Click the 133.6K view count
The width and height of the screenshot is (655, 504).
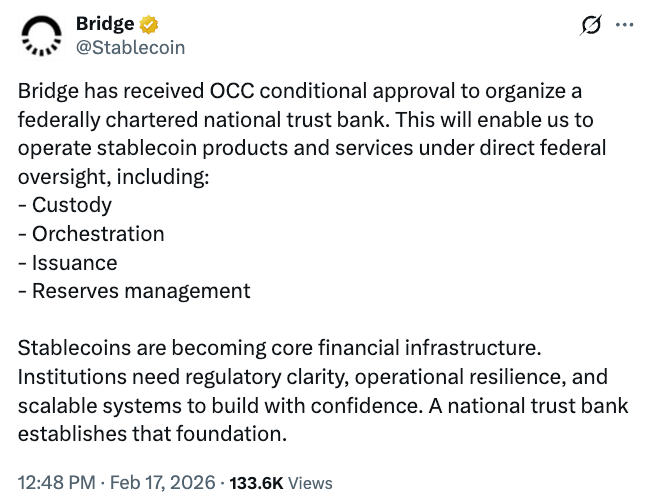[x=256, y=482]
